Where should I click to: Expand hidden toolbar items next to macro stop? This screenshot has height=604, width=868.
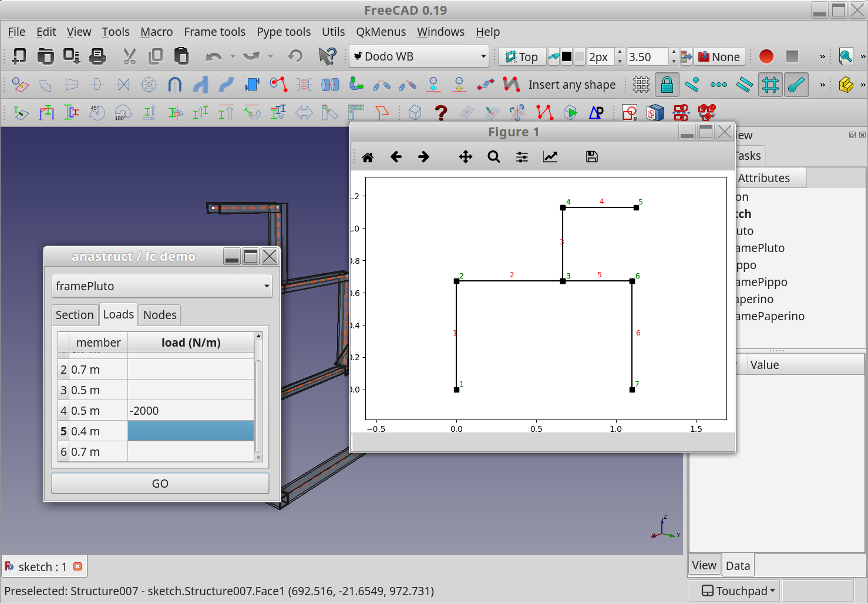822,56
